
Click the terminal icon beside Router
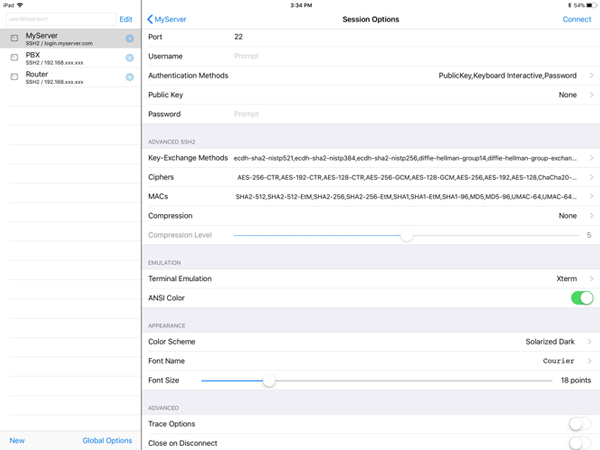(x=14, y=77)
